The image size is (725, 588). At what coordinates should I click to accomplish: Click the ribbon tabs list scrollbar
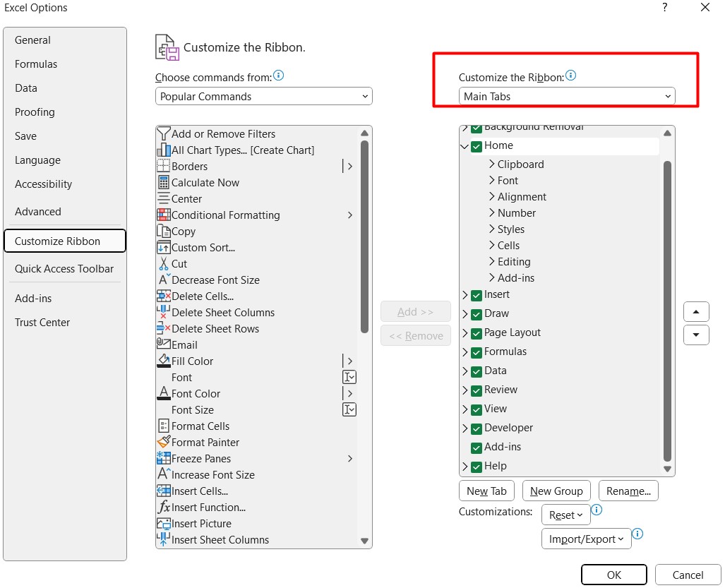(x=667, y=311)
